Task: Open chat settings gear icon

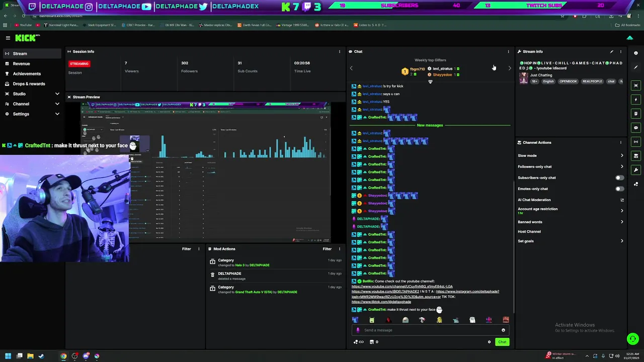Action: pos(489,342)
